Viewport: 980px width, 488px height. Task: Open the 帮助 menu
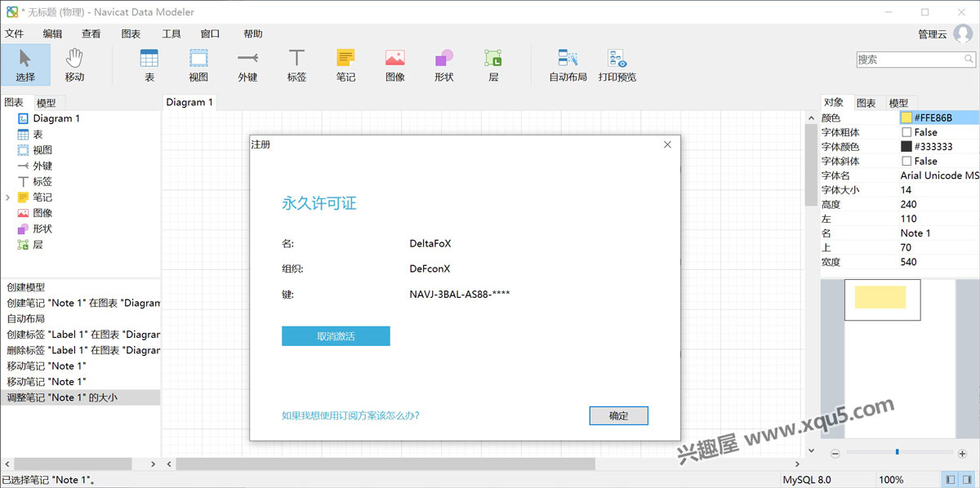pyautogui.click(x=253, y=33)
